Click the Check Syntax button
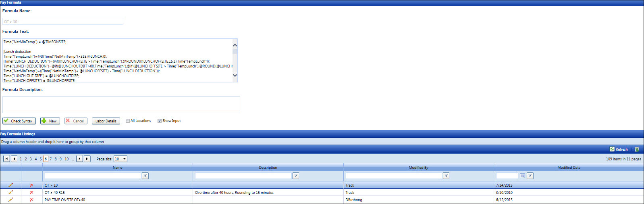This screenshot has height=204, width=644. [x=19, y=121]
